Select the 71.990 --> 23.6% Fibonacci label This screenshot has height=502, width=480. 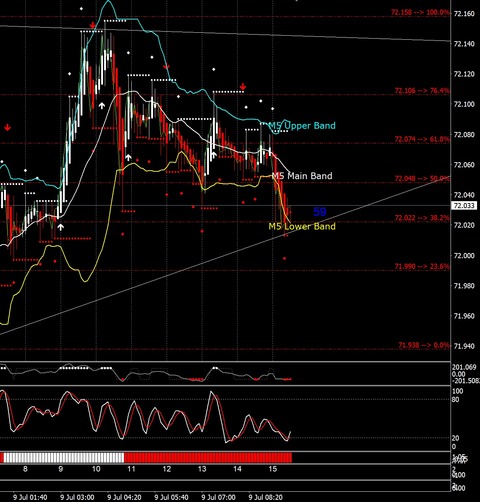click(x=422, y=266)
